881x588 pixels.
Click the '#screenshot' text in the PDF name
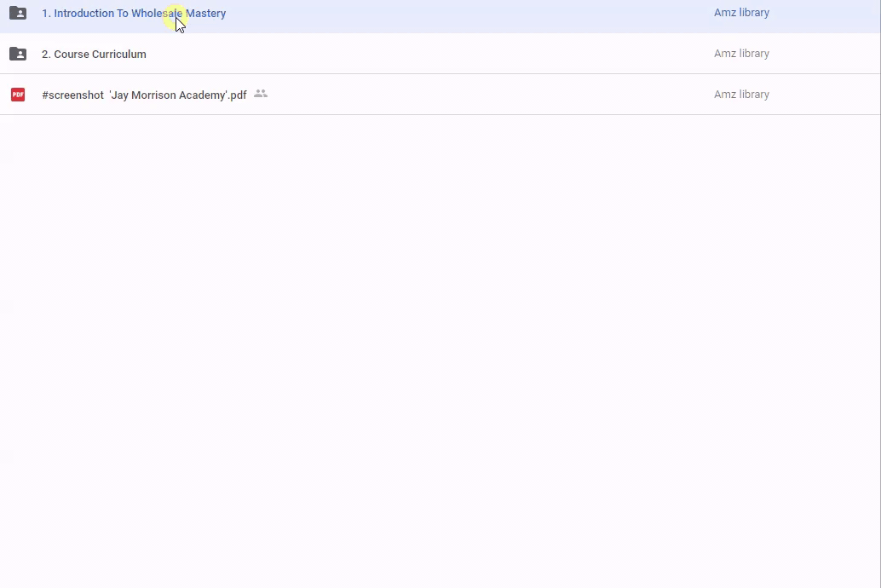coord(72,95)
